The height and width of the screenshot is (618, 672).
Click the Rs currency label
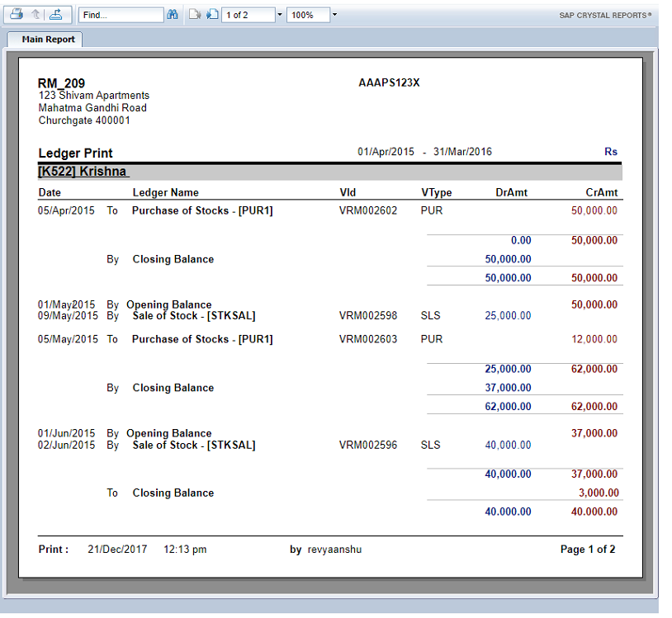[611, 152]
